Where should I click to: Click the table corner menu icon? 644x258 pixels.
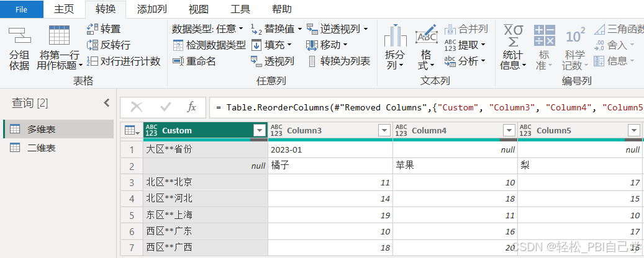pyautogui.click(x=132, y=130)
